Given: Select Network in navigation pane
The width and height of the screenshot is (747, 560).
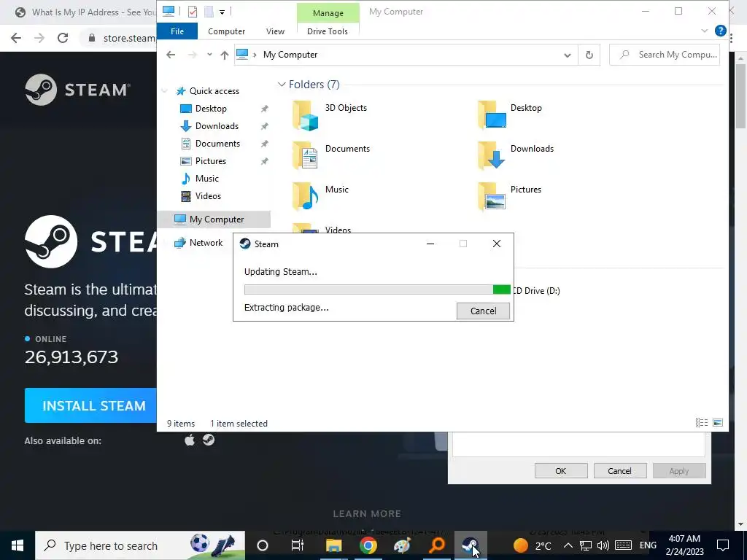Looking at the screenshot, I should pyautogui.click(x=206, y=243).
